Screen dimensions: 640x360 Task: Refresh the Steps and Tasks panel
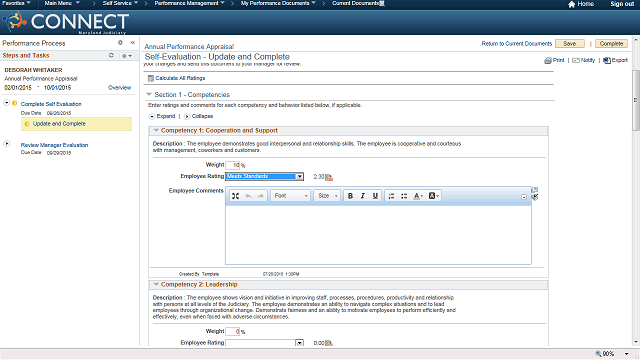click(x=111, y=56)
